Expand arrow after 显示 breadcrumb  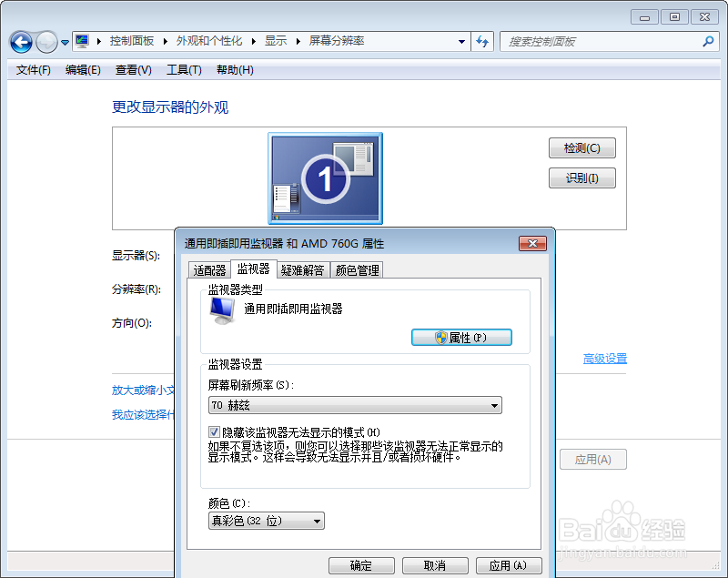point(298,41)
